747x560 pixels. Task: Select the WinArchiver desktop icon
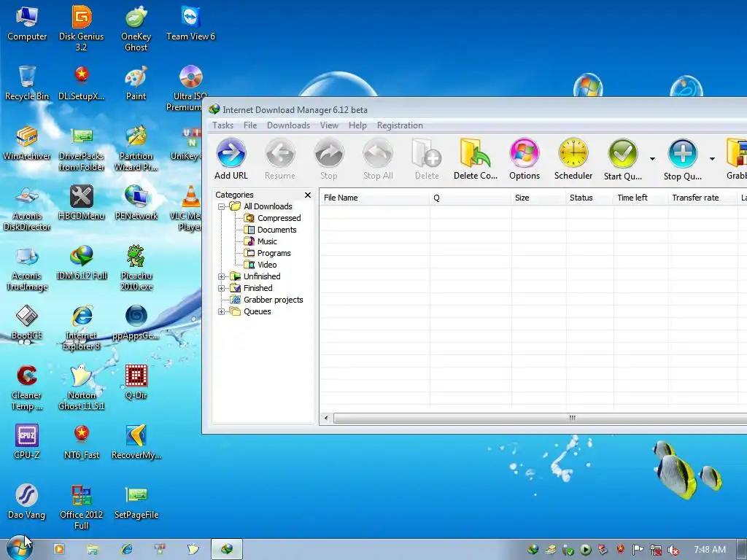[x=27, y=143]
